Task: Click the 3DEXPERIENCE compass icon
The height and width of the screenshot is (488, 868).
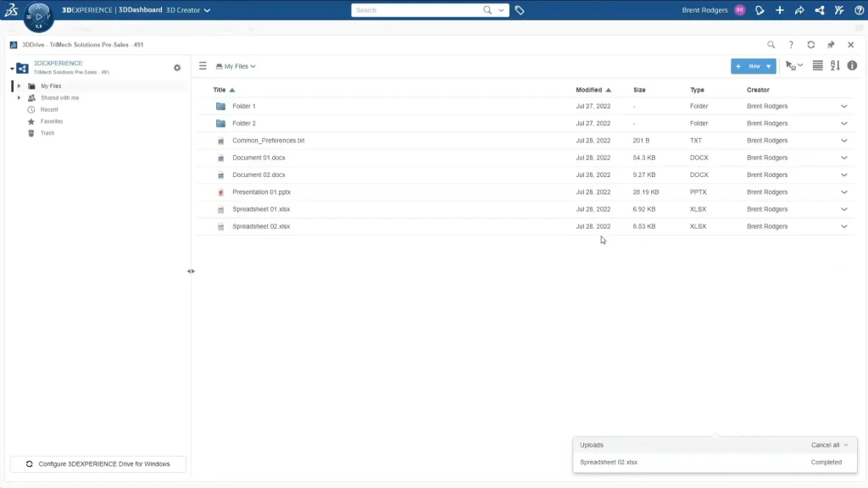Action: pyautogui.click(x=39, y=17)
